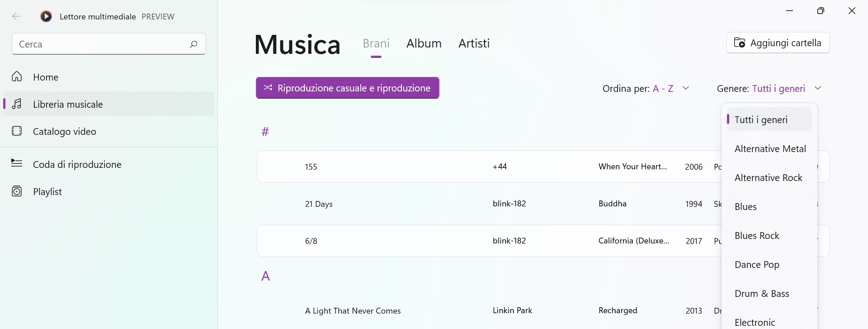Click the back arrow icon

pos(16,17)
